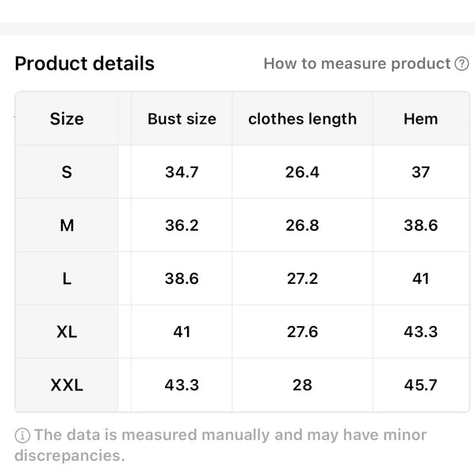Select the Hem column header

(x=420, y=119)
